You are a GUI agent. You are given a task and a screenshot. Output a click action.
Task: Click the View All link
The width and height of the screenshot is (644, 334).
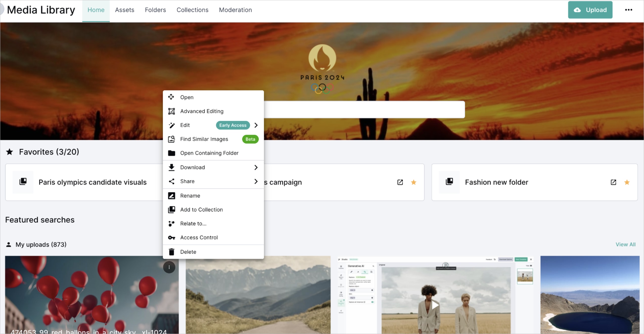point(625,245)
